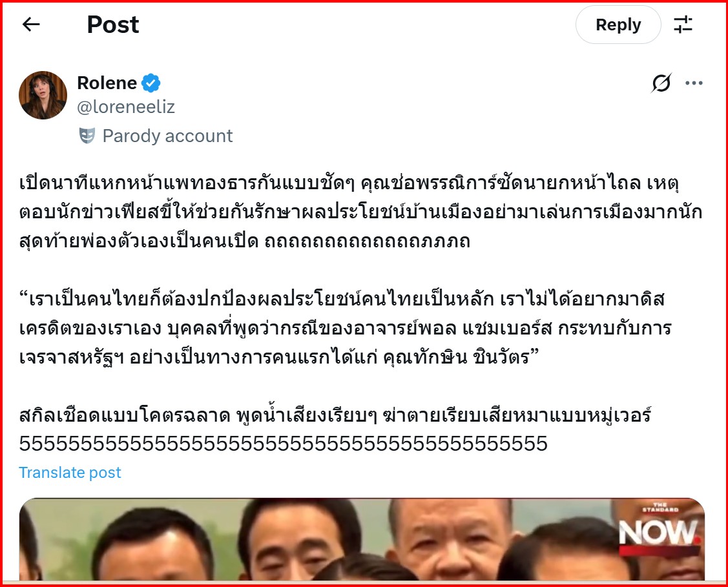Click the blue verified checkmark badge
Viewport: 728px width, 587px height.
[x=151, y=83]
